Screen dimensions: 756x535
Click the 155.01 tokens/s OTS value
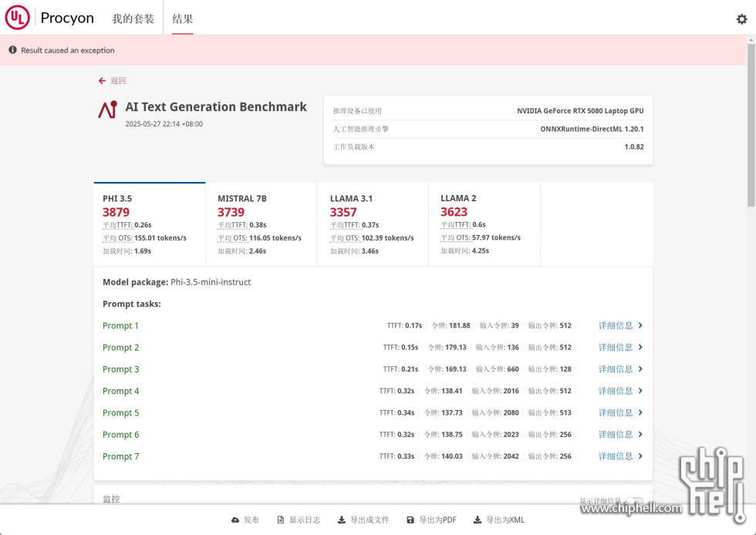point(160,237)
